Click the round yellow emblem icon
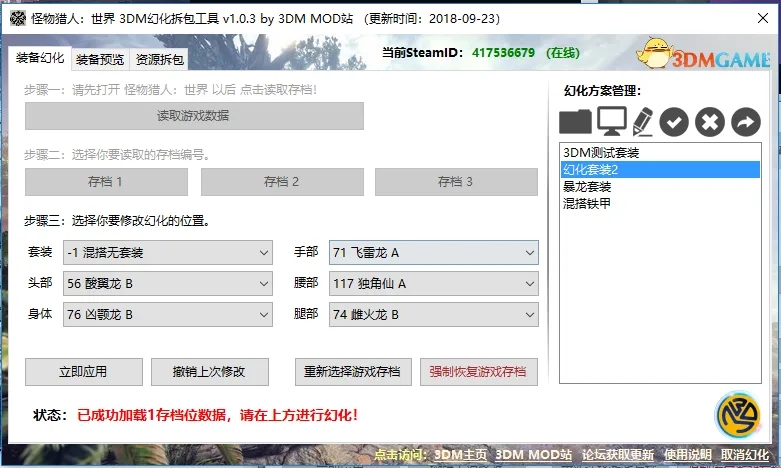 738,415
